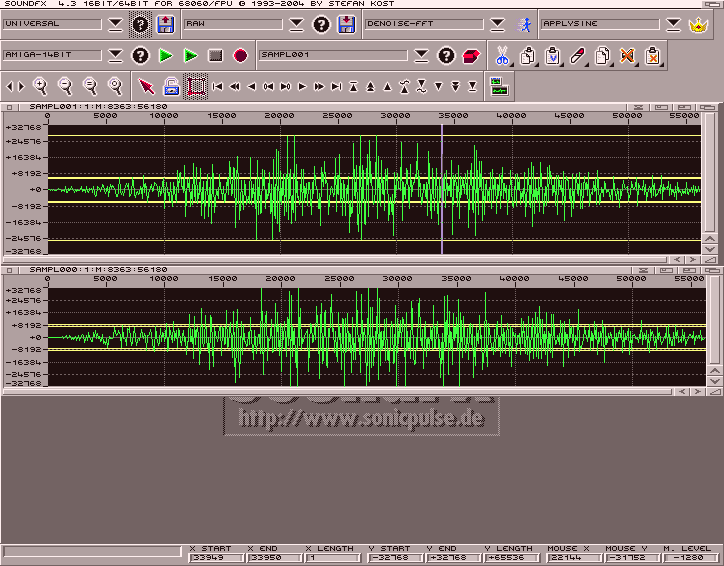Zoom out with the minus magnifier
The height and width of the screenshot is (566, 724).
(65, 86)
